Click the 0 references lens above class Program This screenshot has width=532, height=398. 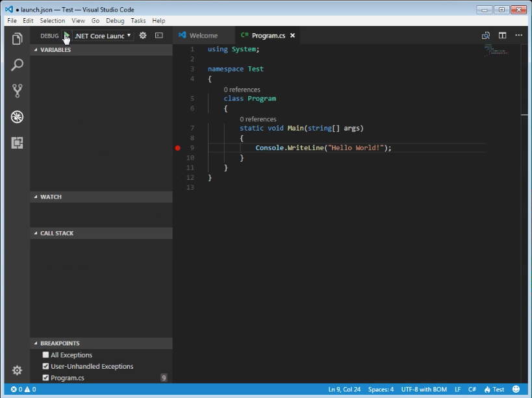point(242,90)
